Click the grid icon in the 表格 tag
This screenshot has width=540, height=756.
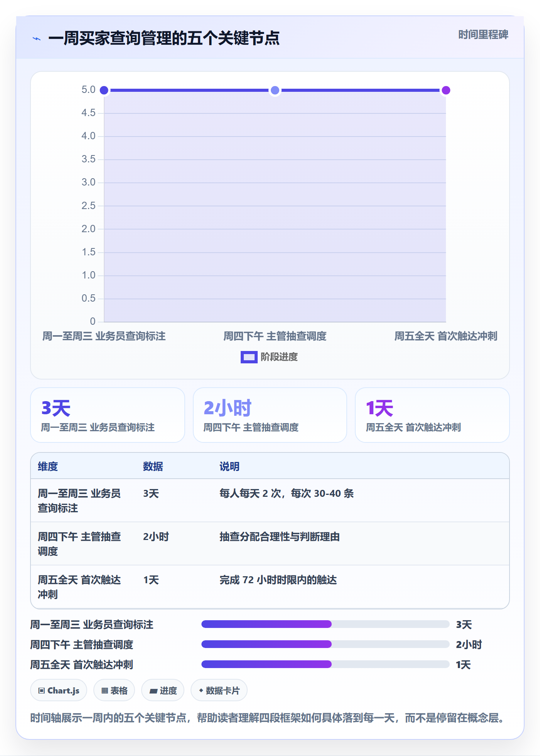[105, 691]
